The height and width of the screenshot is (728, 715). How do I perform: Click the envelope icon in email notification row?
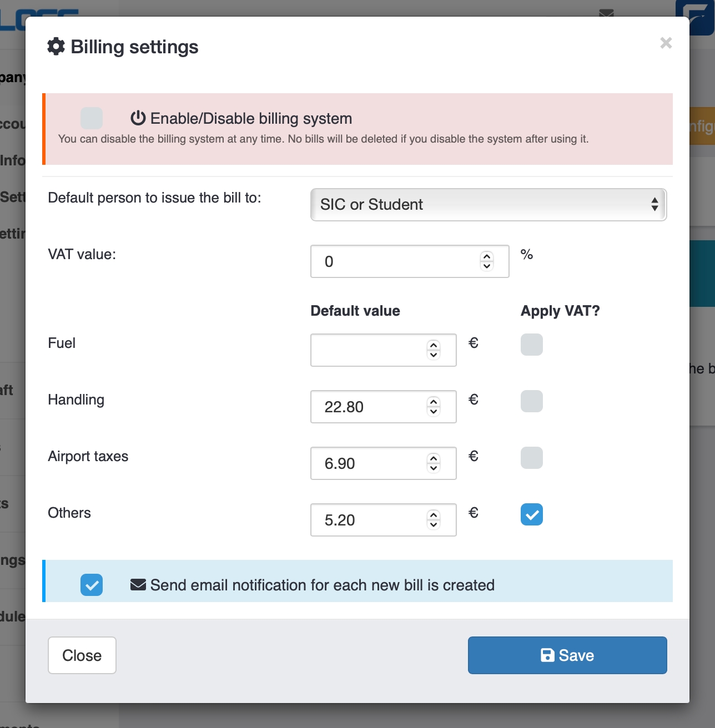[x=138, y=585]
